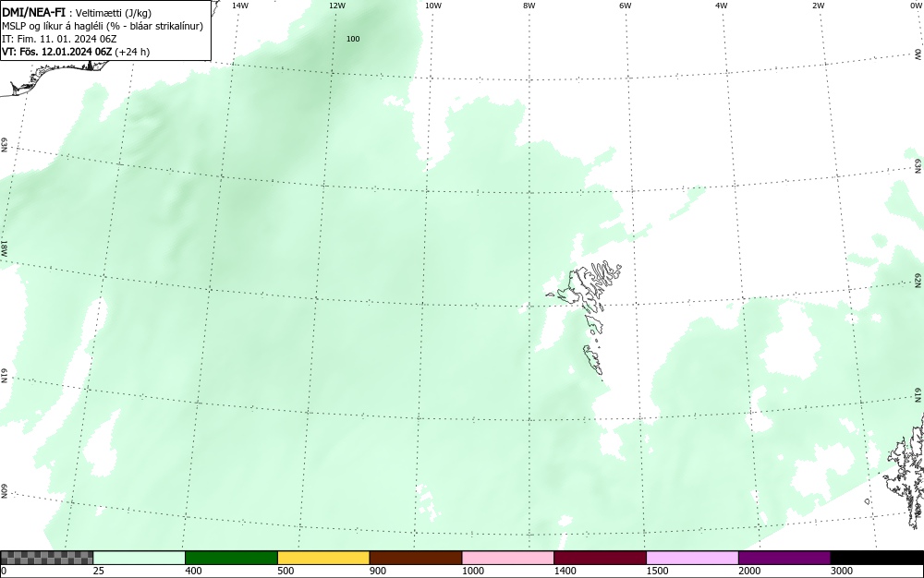Screen dimensions: 924x578
Task: Click the black 3000+ legend swatch
Action: point(877,558)
